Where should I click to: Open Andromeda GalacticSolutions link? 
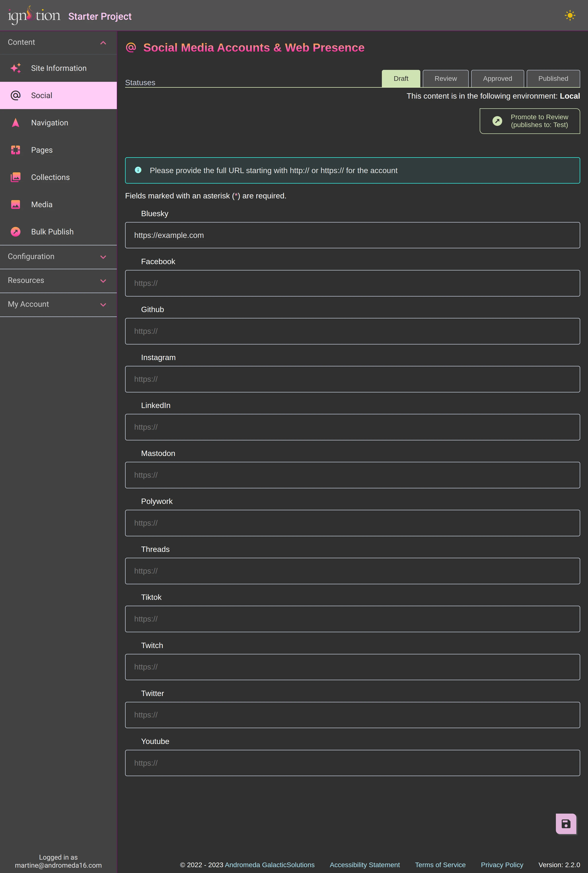270,865
